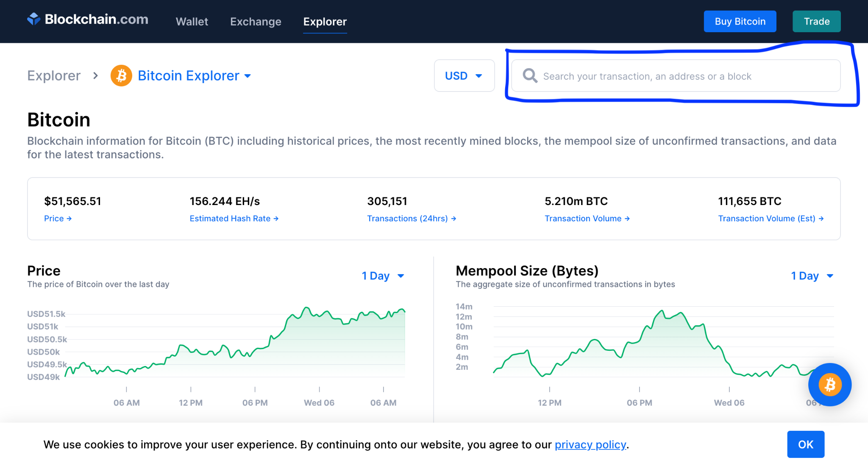868x466 pixels.
Task: Click 12 PM label on the Mempool chart
Action: [x=550, y=403]
